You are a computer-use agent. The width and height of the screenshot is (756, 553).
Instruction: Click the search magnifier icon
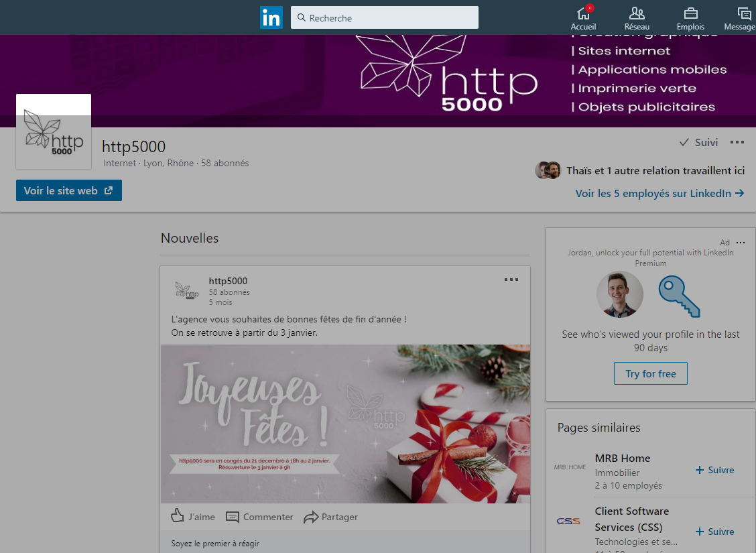[302, 17]
